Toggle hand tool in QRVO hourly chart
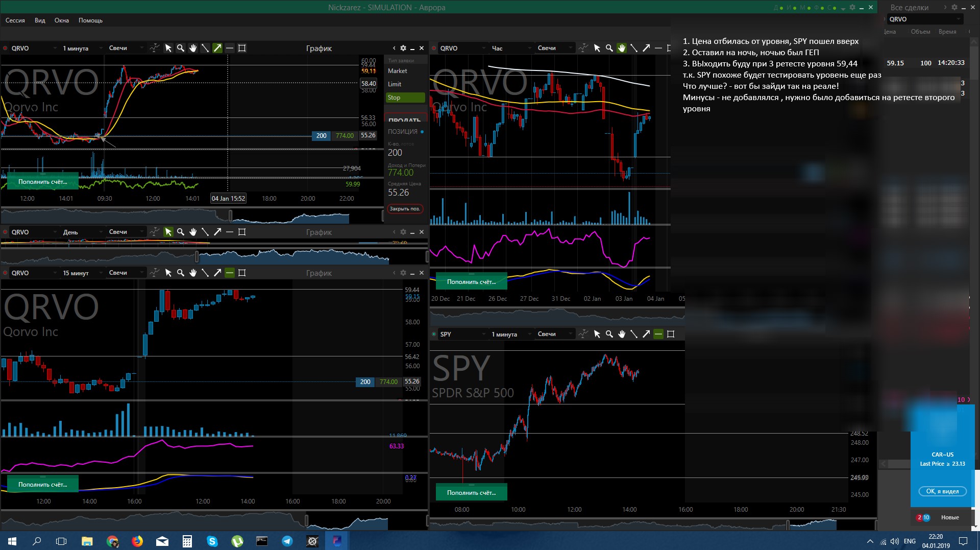 [622, 48]
